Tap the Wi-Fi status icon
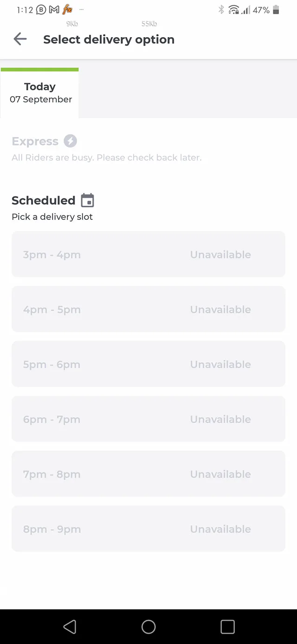Viewport: 297px width, 644px height. 233,10
